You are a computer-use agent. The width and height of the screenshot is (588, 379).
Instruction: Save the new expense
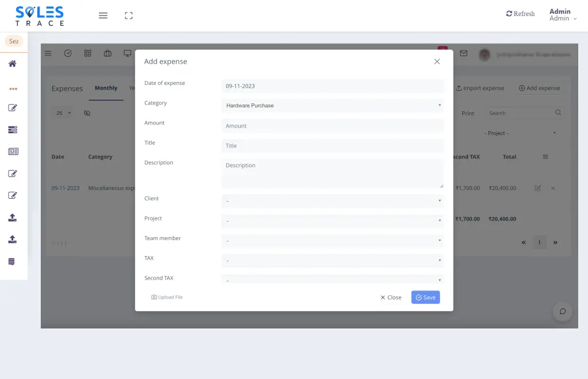pyautogui.click(x=425, y=297)
